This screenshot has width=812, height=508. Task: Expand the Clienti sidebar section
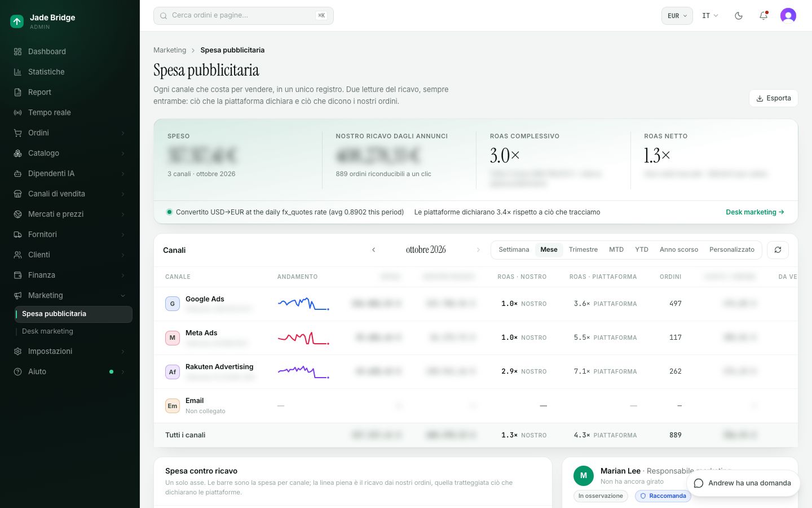coord(70,255)
